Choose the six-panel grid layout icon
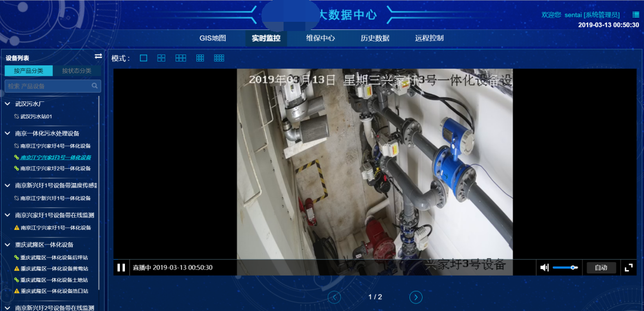Viewport: 644px width, 311px height. point(180,58)
